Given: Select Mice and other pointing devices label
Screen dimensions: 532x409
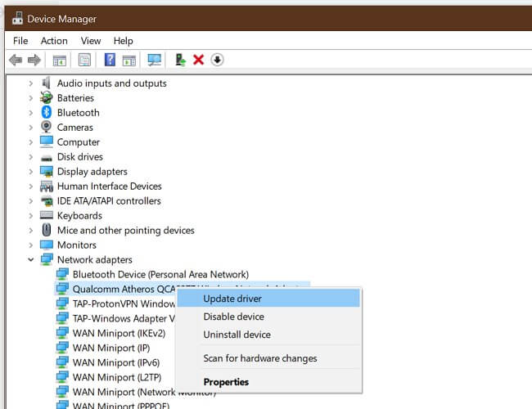Looking at the screenshot, I should click(125, 231).
